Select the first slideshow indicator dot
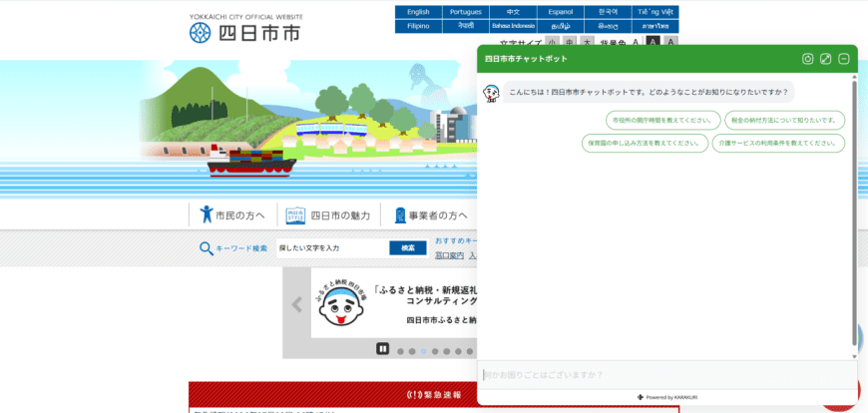868x413 pixels. coord(400,351)
